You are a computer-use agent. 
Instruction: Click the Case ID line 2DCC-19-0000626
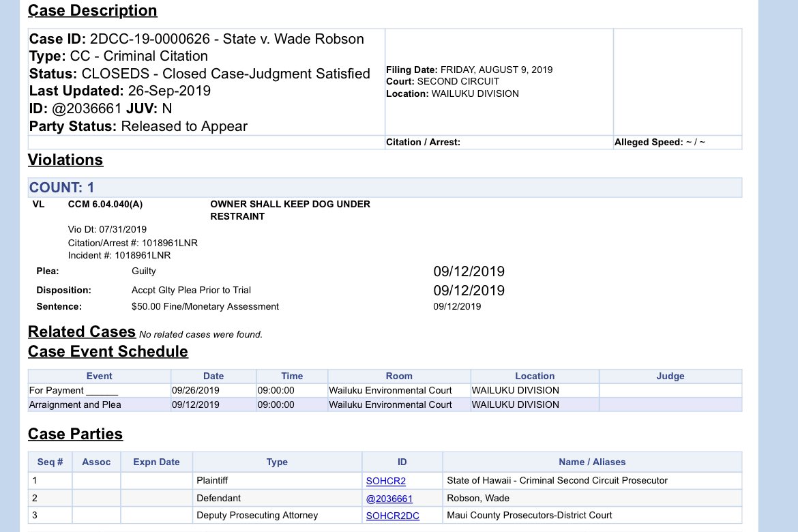196,39
